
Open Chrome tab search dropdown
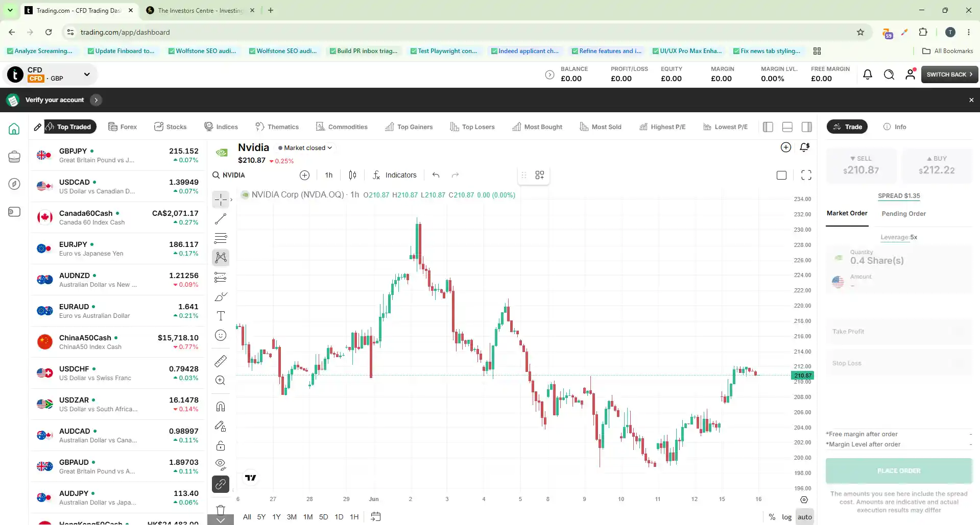[x=10, y=10]
